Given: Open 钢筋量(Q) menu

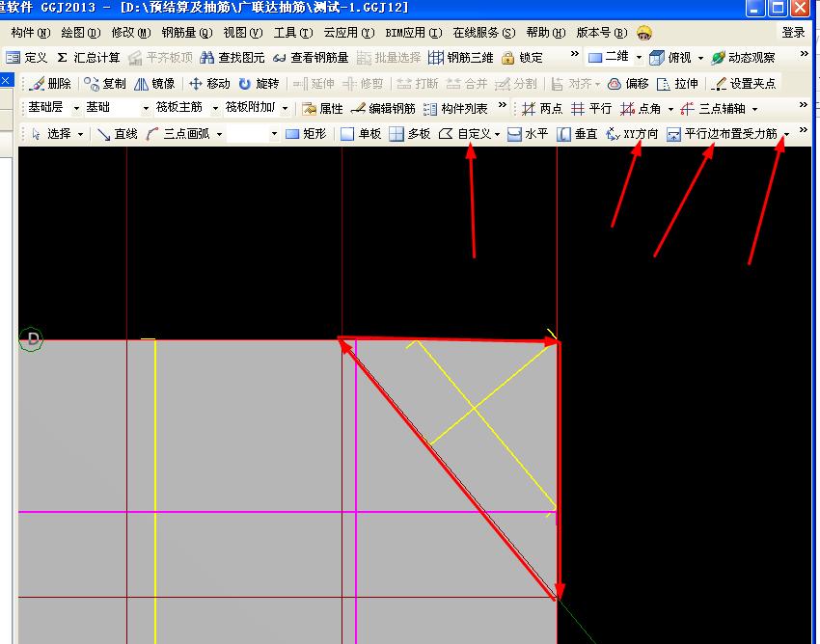Looking at the screenshot, I should (187, 33).
